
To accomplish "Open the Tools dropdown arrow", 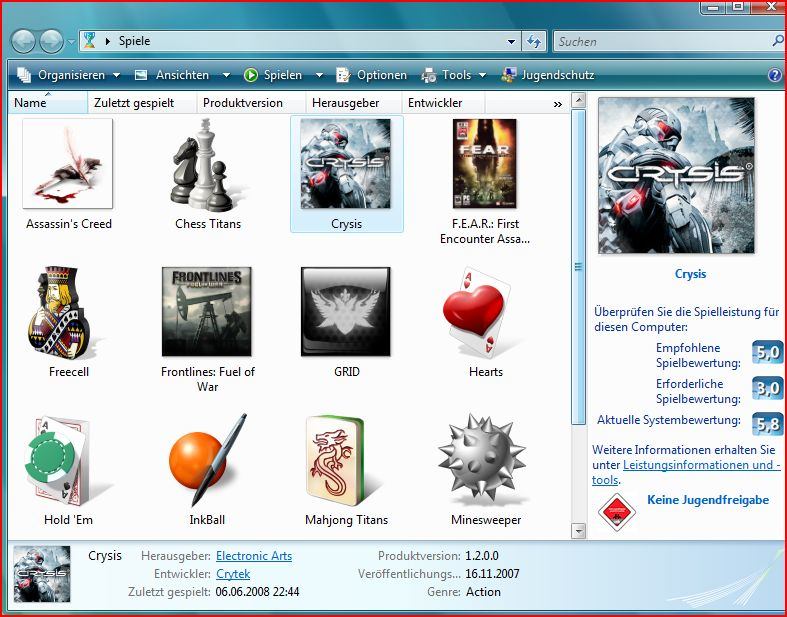I will point(482,75).
